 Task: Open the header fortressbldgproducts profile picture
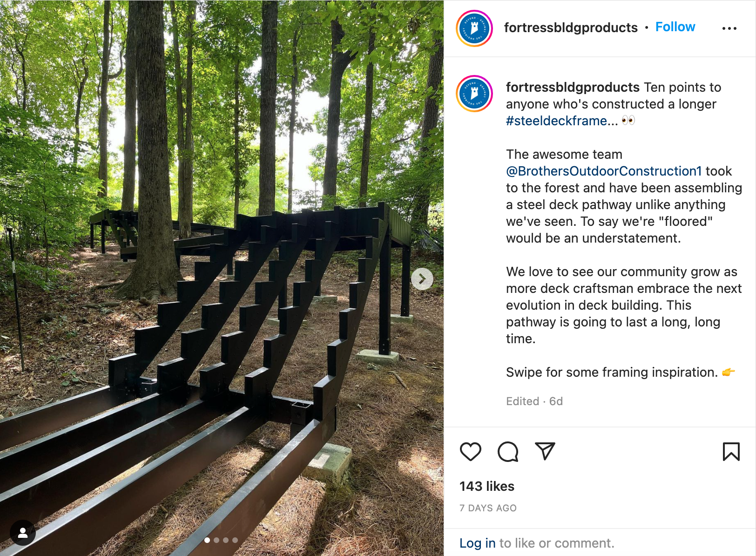pyautogui.click(x=474, y=28)
